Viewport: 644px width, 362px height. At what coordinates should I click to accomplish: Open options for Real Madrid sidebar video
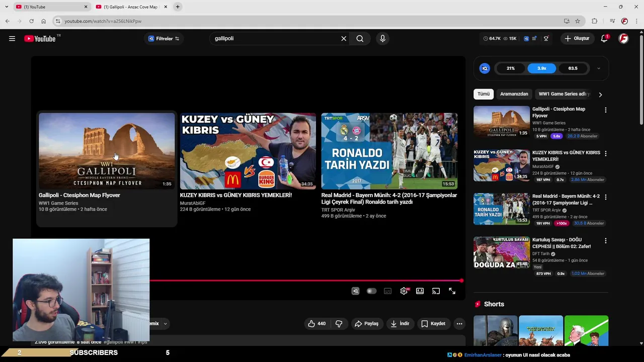(605, 197)
